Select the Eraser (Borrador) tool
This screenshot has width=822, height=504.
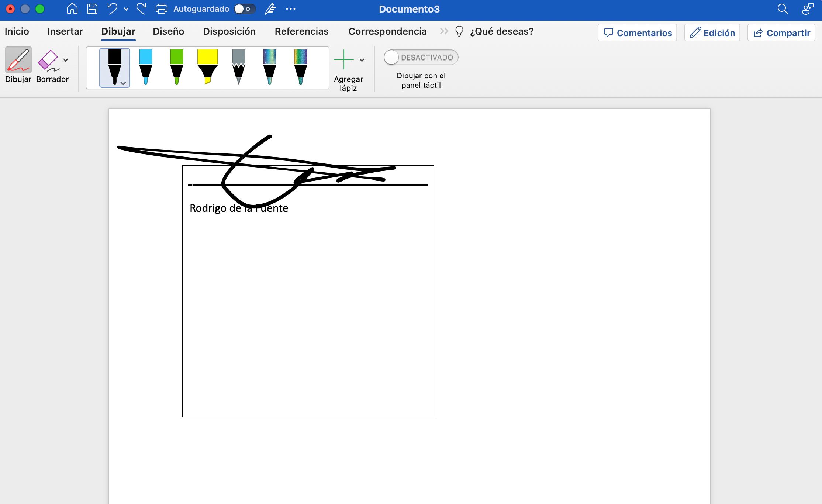tap(48, 61)
